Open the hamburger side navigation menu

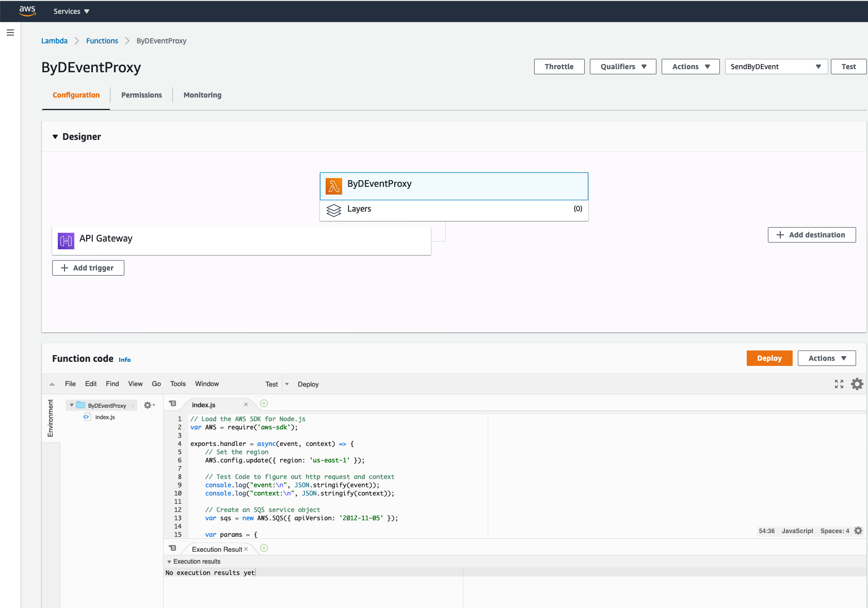click(10, 33)
